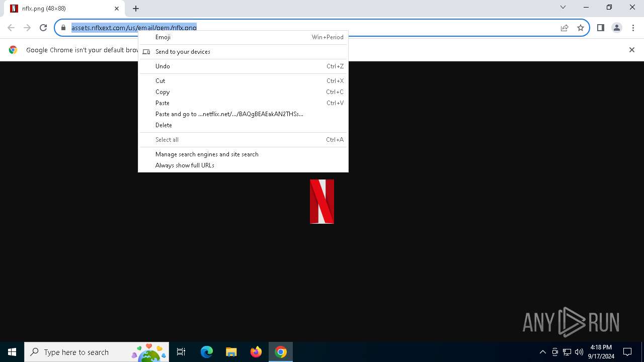Open File Explorer from taskbar

pyautogui.click(x=231, y=352)
